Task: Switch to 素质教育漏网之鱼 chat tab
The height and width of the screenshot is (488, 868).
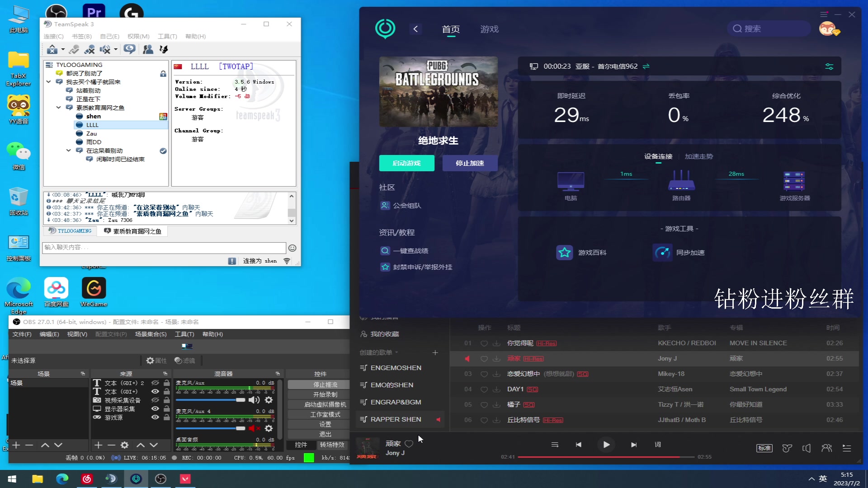Action: coord(132,231)
